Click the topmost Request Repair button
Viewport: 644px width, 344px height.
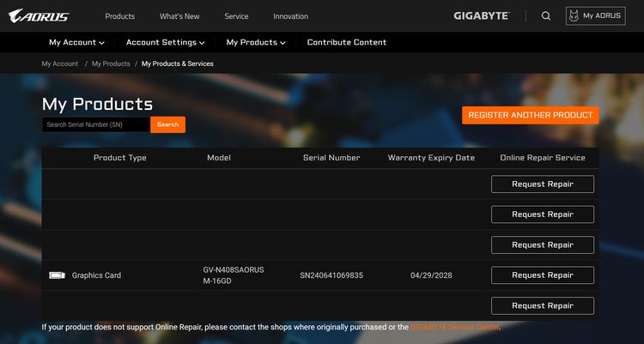pos(543,184)
